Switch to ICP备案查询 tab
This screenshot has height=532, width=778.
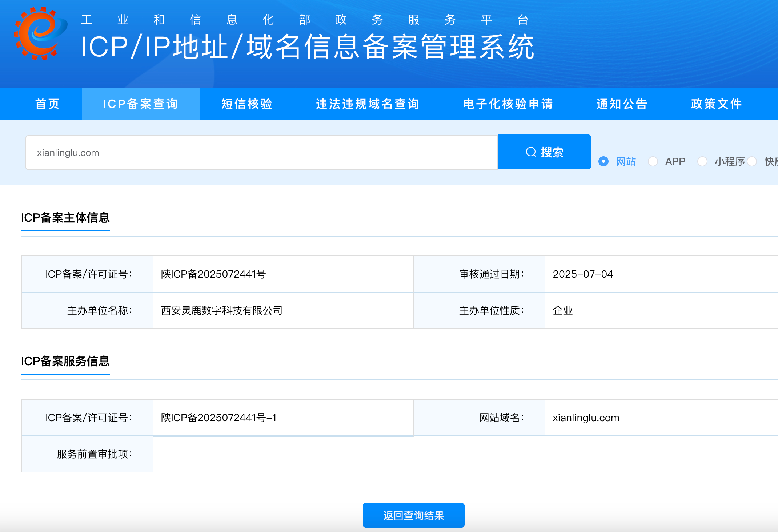coord(141,104)
